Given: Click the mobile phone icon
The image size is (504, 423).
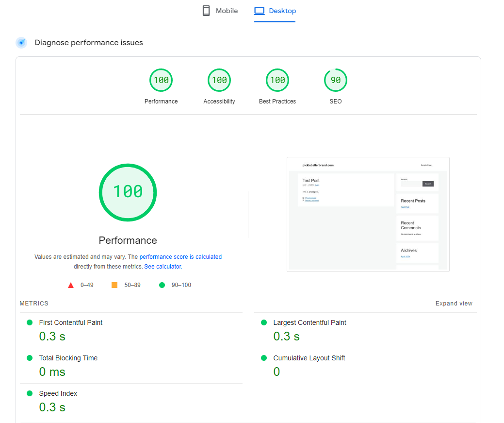Looking at the screenshot, I should click(x=206, y=11).
